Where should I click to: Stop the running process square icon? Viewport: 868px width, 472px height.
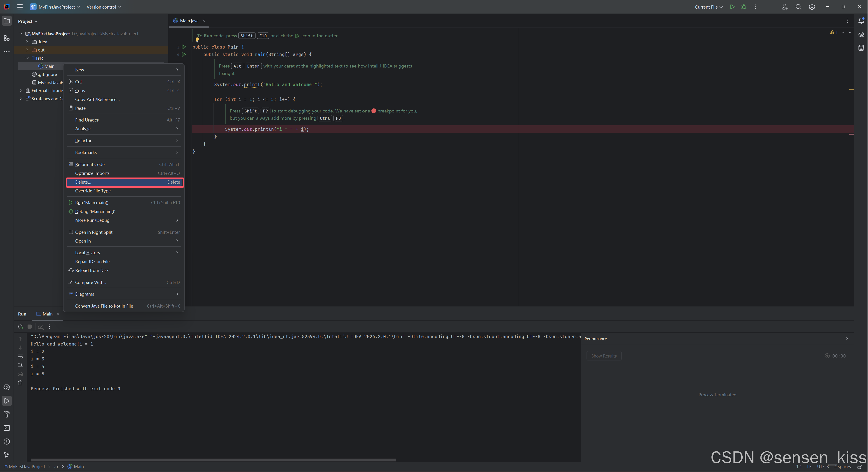[x=30, y=327]
